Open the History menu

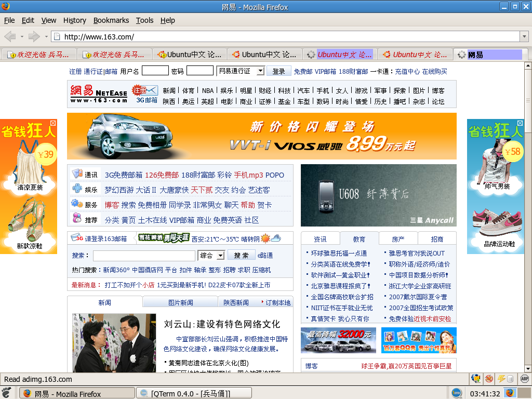tap(75, 20)
